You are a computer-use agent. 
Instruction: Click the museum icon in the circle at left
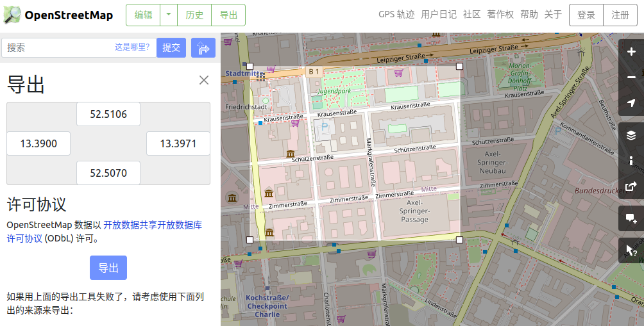tap(232, 198)
